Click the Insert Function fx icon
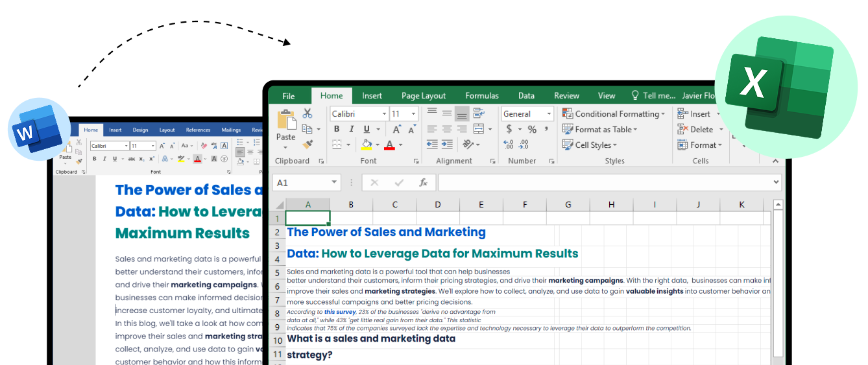Image resolution: width=868 pixels, height=365 pixels. pyautogui.click(x=423, y=183)
